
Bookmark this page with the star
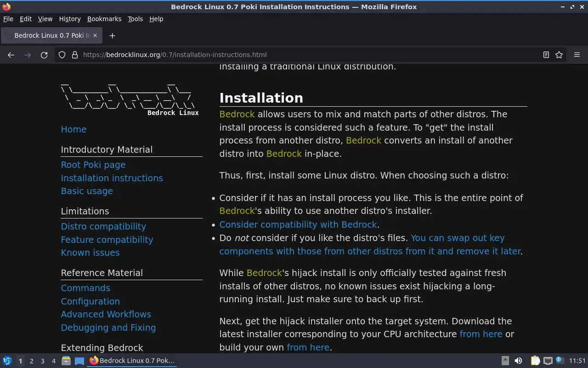[559, 55]
